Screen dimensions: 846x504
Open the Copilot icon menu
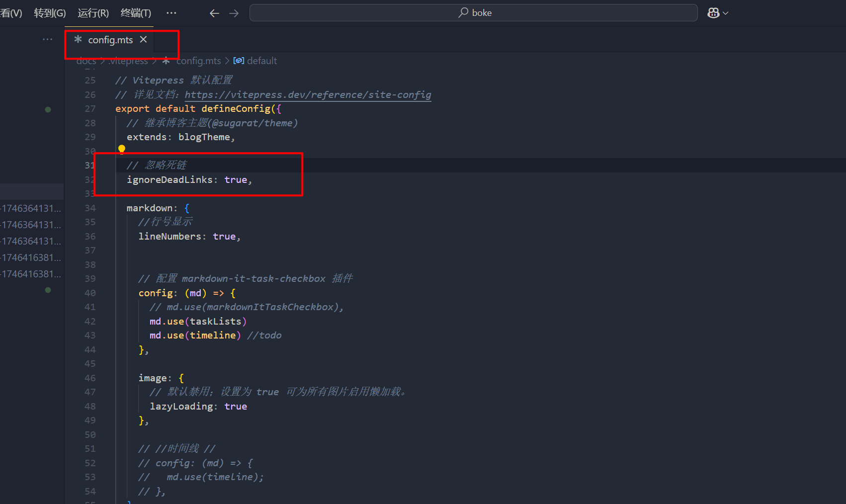[x=713, y=13]
